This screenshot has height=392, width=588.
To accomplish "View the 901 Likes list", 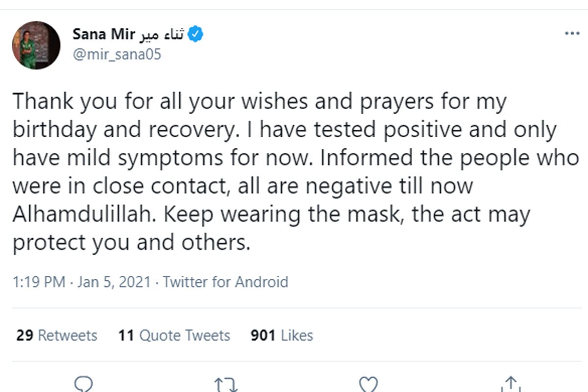I will pyautogui.click(x=282, y=336).
